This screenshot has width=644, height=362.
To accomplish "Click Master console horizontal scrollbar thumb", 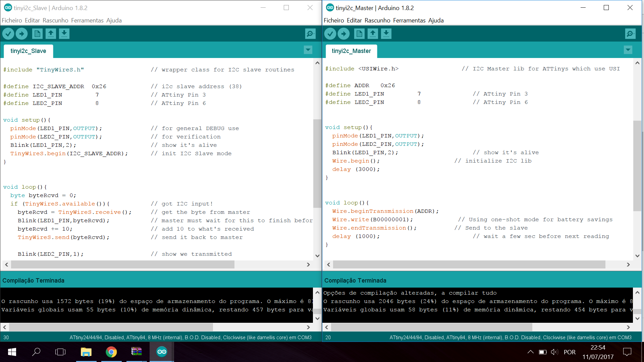I will pyautogui.click(x=432, y=327).
